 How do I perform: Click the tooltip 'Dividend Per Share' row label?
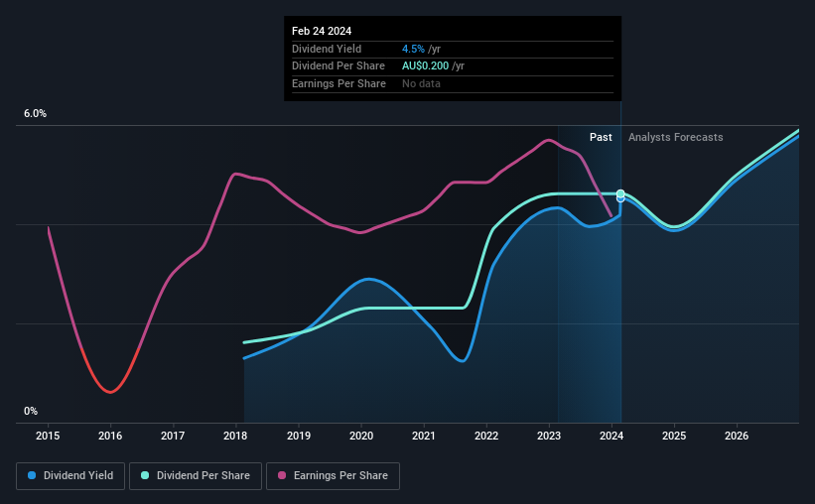click(x=339, y=66)
